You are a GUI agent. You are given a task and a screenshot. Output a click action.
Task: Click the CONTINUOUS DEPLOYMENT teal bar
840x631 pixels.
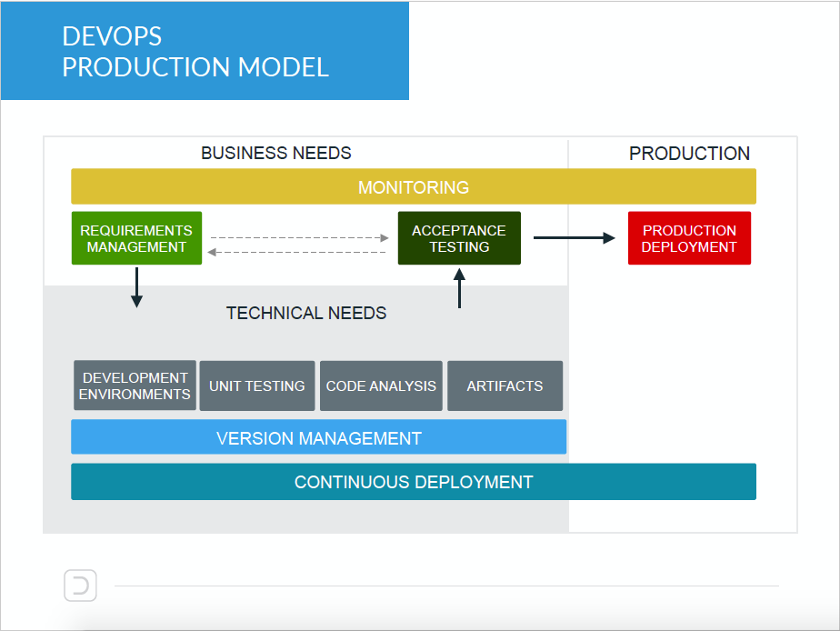[x=414, y=481]
